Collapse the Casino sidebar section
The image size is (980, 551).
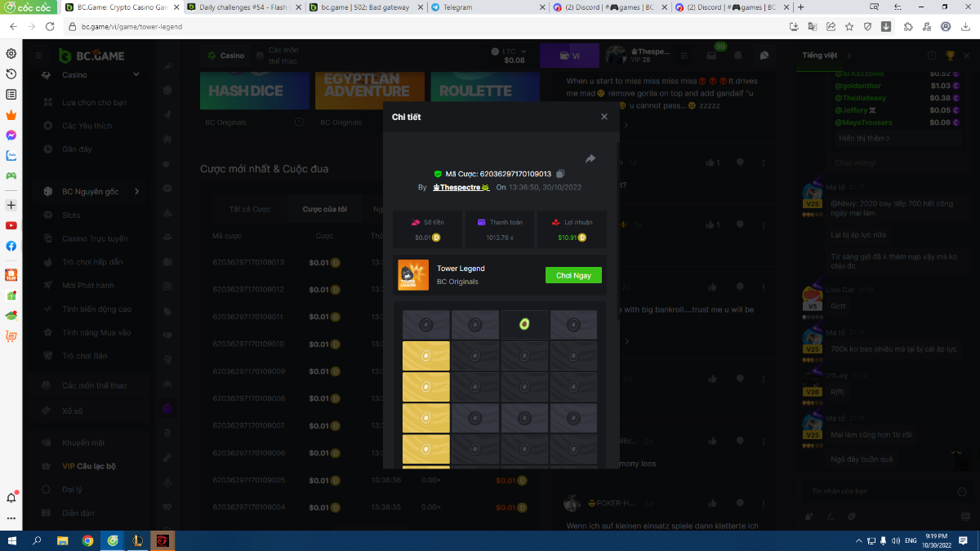(136, 75)
